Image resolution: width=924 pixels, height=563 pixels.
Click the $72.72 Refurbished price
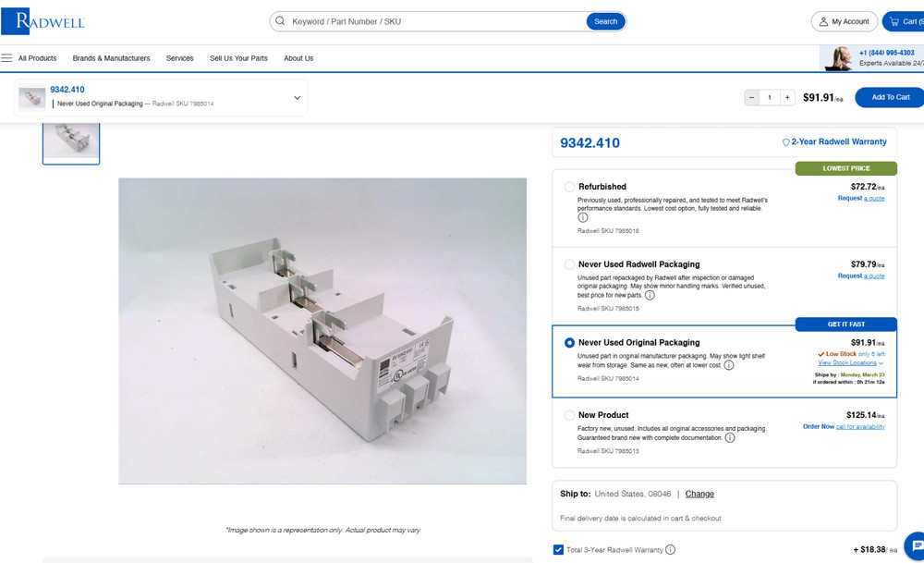868,187
